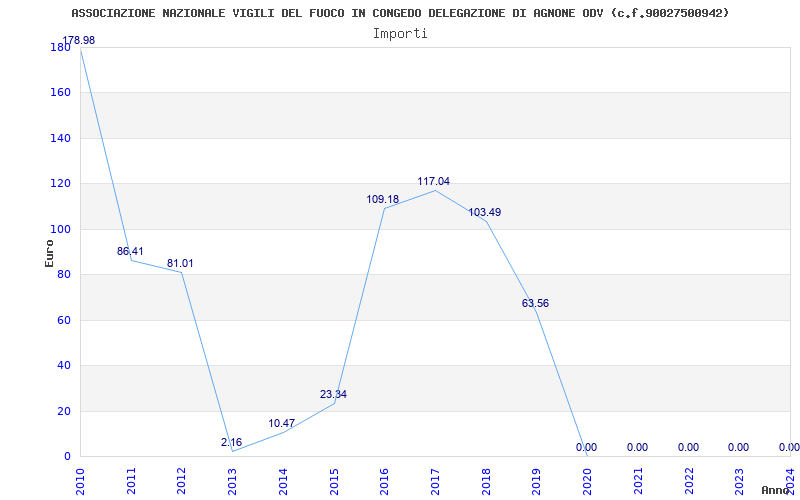Viewport: 800px width, 500px height.
Task: Click year 2013 on the x-axis
Action: (x=233, y=480)
